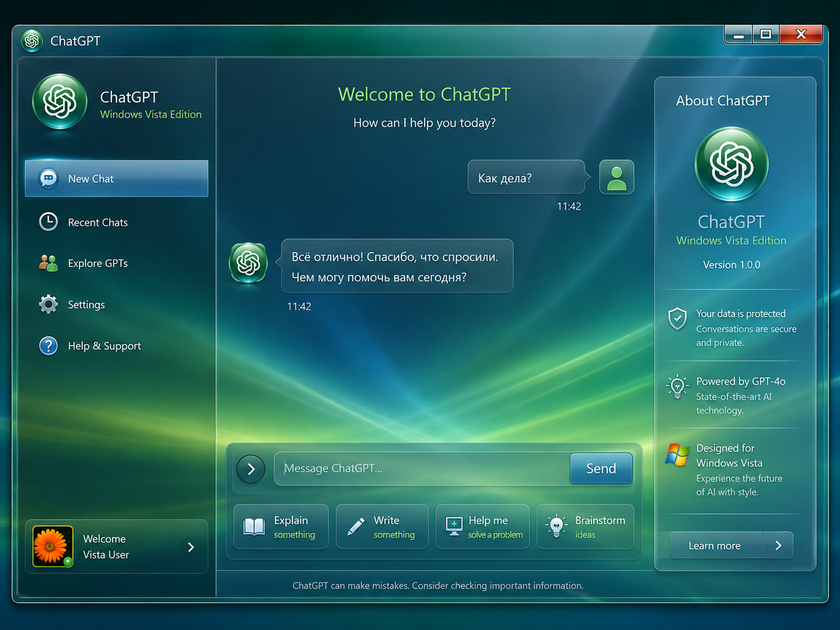
Task: Click the Windows flag icon in the About panel
Action: [677, 455]
